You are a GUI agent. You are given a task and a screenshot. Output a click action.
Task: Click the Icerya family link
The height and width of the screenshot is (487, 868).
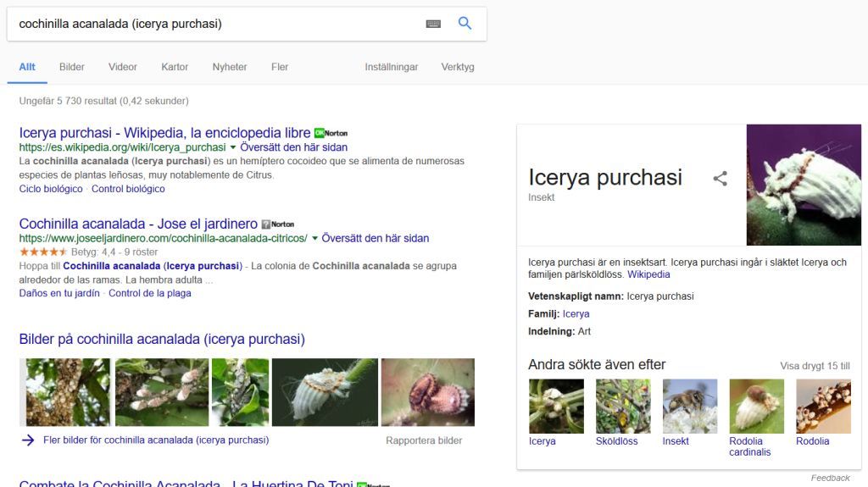click(x=576, y=313)
